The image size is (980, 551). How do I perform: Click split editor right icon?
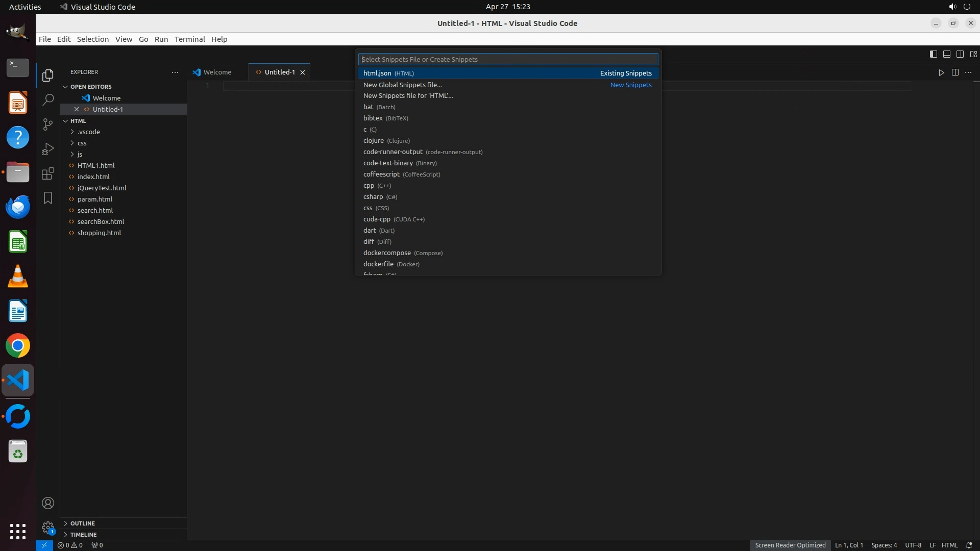click(x=955, y=72)
